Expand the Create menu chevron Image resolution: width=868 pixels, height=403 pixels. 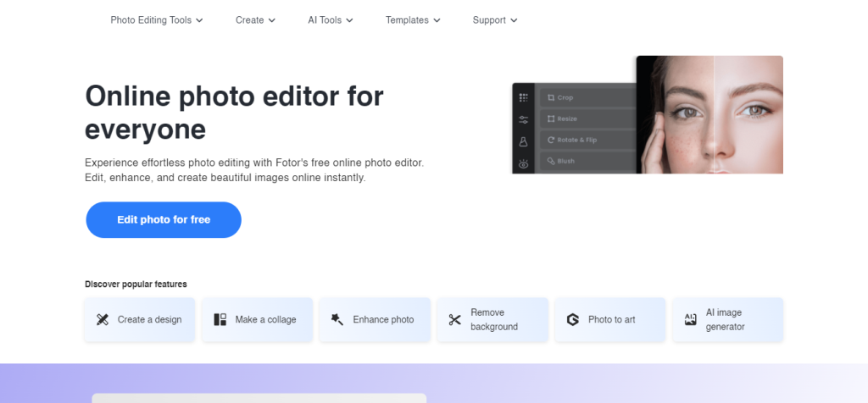(272, 20)
